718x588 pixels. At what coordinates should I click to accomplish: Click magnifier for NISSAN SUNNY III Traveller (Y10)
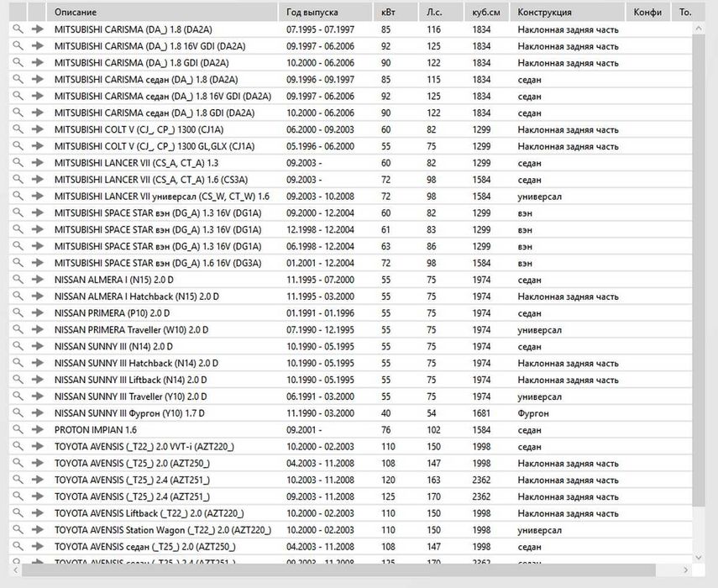[18, 396]
